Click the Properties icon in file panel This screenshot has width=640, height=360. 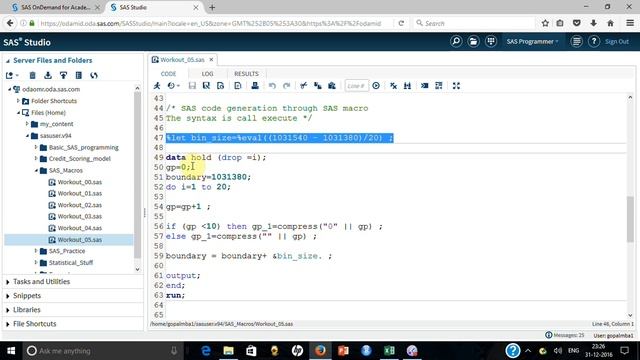(x=79, y=75)
